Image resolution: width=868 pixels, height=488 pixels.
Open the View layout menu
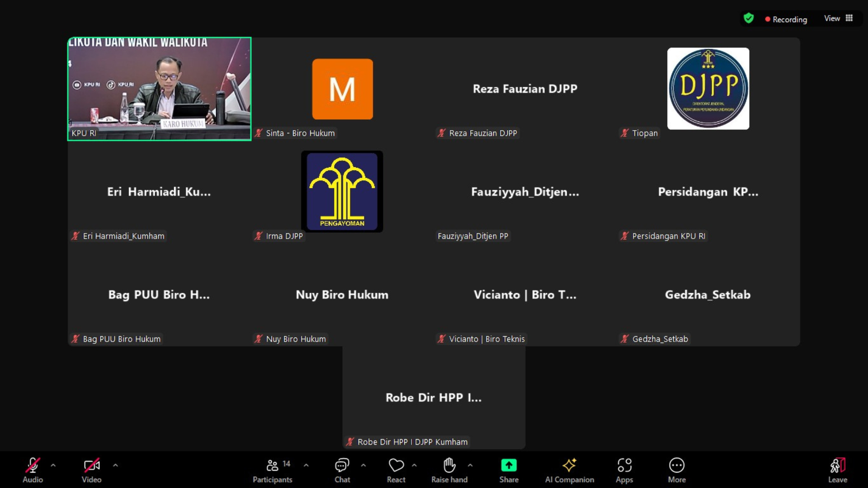pos(838,18)
